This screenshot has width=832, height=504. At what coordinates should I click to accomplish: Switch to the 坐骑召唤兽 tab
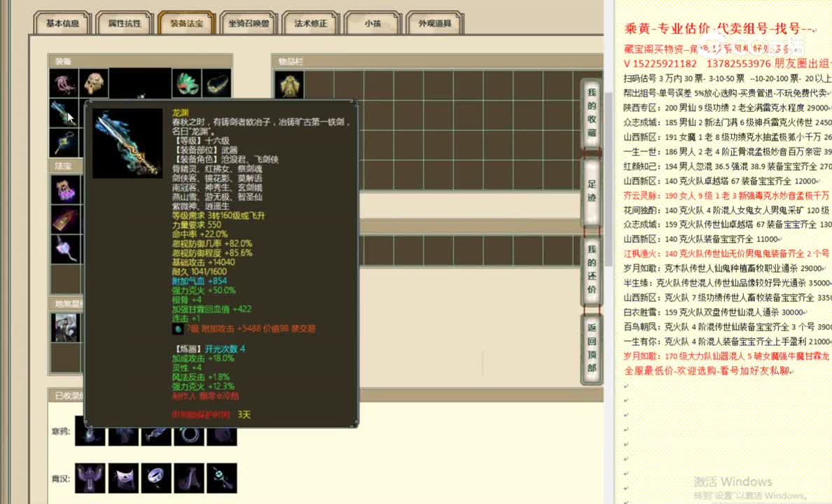(249, 23)
